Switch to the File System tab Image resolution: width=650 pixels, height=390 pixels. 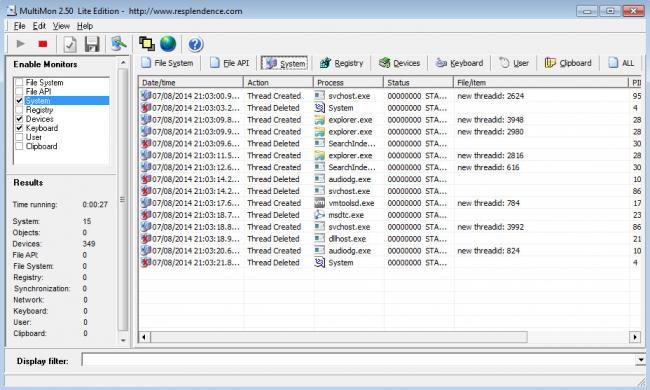(167, 63)
